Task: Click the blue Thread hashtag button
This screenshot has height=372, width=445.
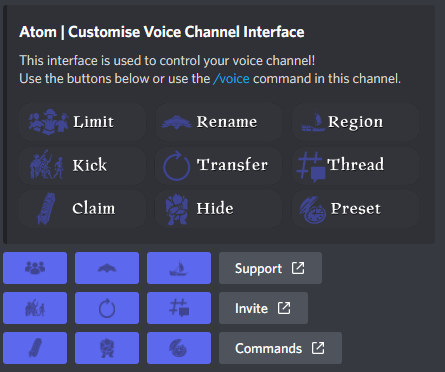Action: coord(179,308)
